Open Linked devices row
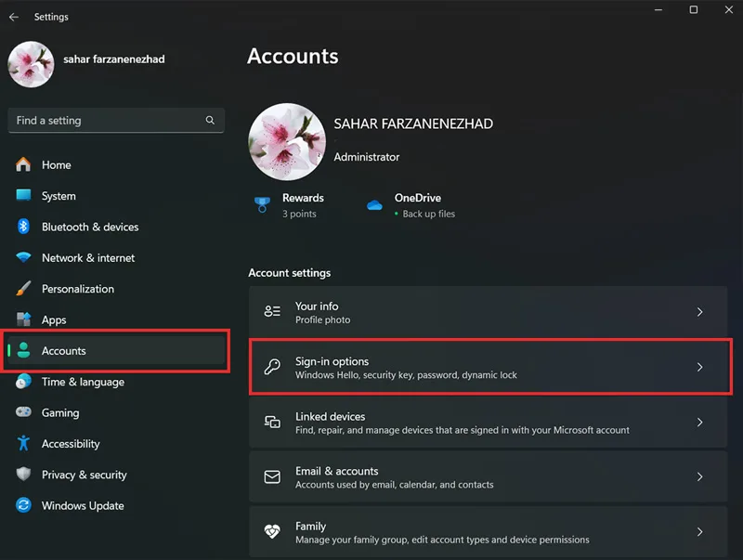Screen dimensions: 743x560 tap(489, 423)
